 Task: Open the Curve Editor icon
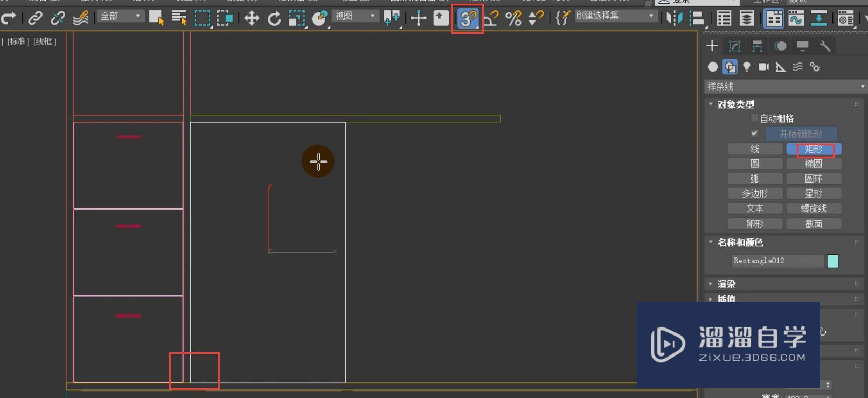[796, 18]
